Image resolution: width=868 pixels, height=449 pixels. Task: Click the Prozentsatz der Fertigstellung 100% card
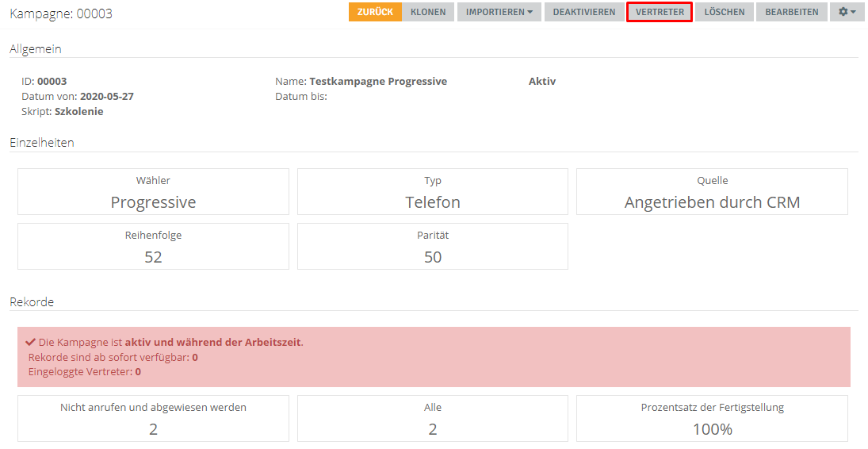coord(713,419)
